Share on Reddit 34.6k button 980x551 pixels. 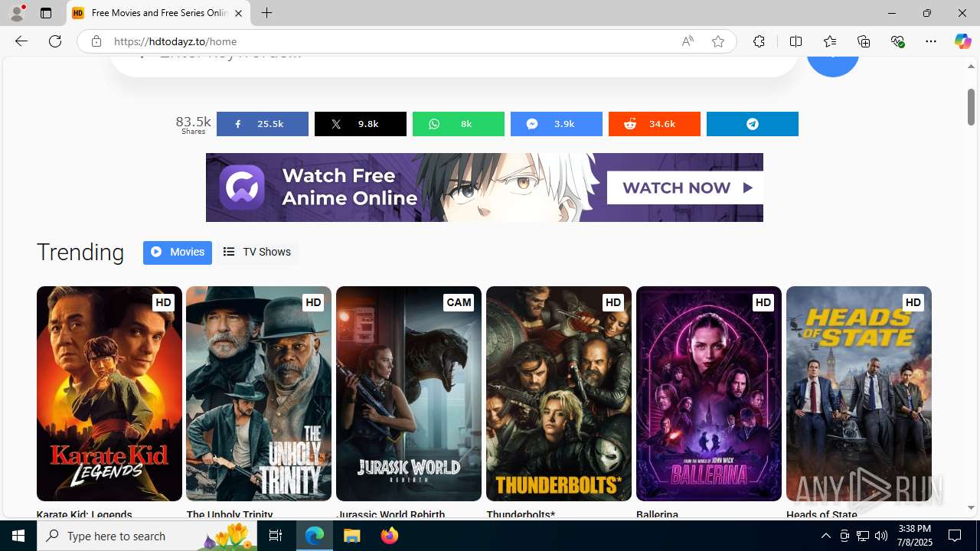pyautogui.click(x=655, y=124)
